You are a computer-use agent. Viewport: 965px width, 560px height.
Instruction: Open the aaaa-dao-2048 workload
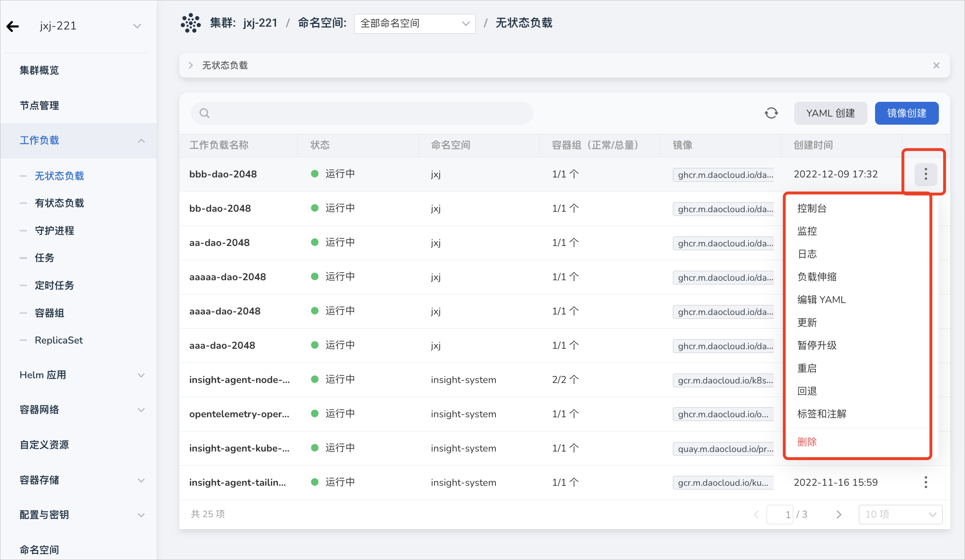click(x=225, y=311)
